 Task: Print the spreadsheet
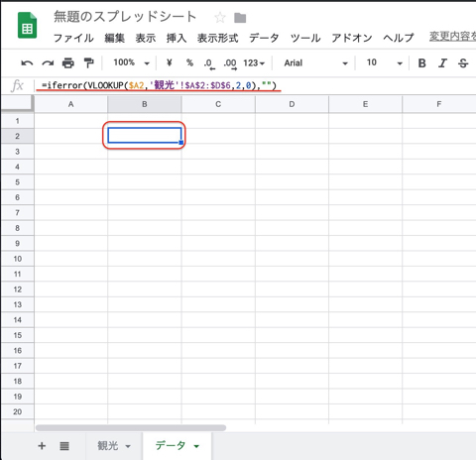[68, 62]
